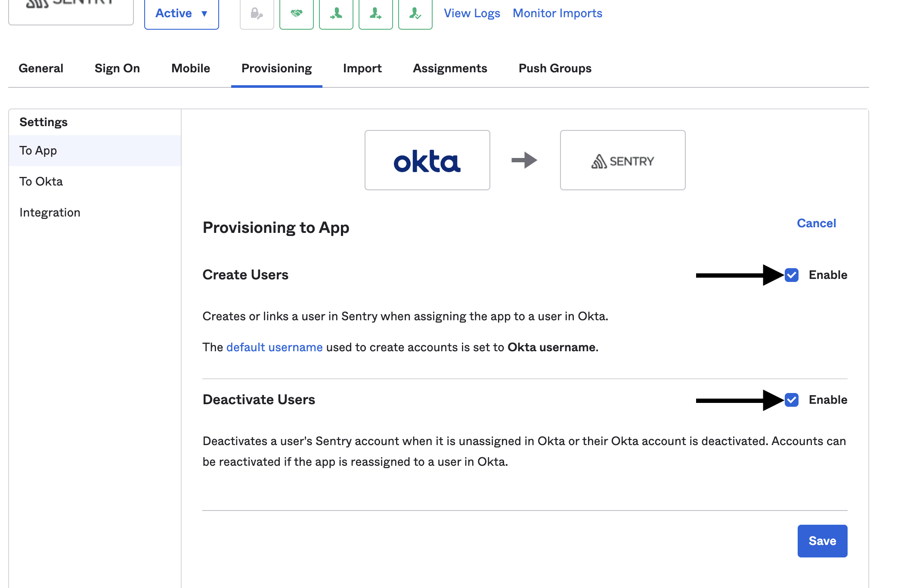
Task: Click the handshake/partnership icon in toolbar
Action: tap(295, 12)
